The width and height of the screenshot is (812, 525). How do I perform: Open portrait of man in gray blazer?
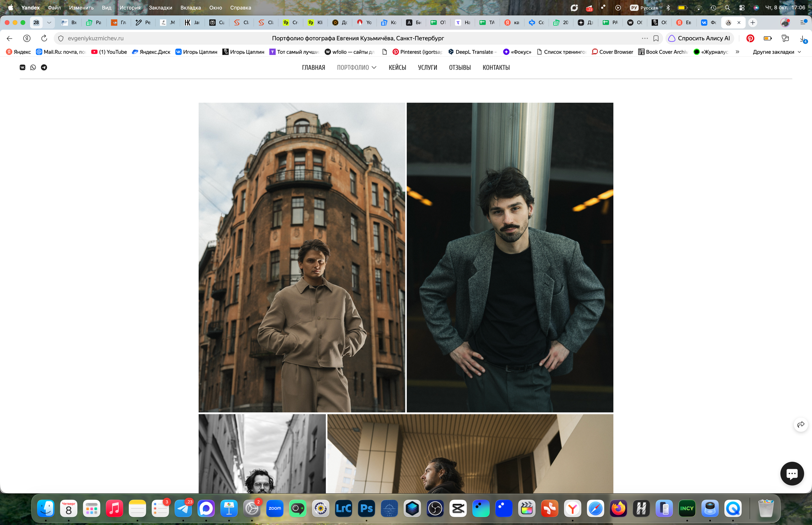[510, 257]
